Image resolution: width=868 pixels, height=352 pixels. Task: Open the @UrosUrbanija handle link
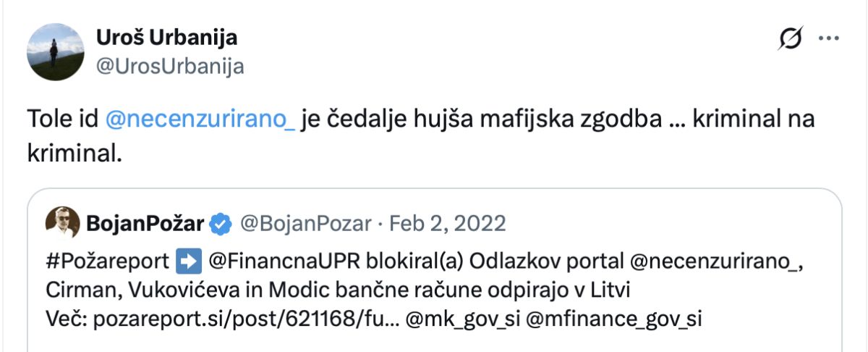tap(170, 67)
